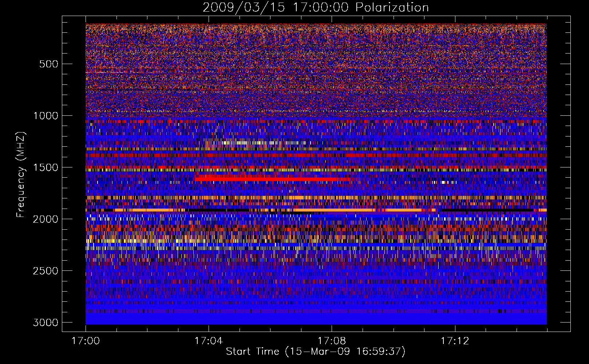Click the 17:12 time tick label
The image size is (589, 364).
click(x=455, y=341)
